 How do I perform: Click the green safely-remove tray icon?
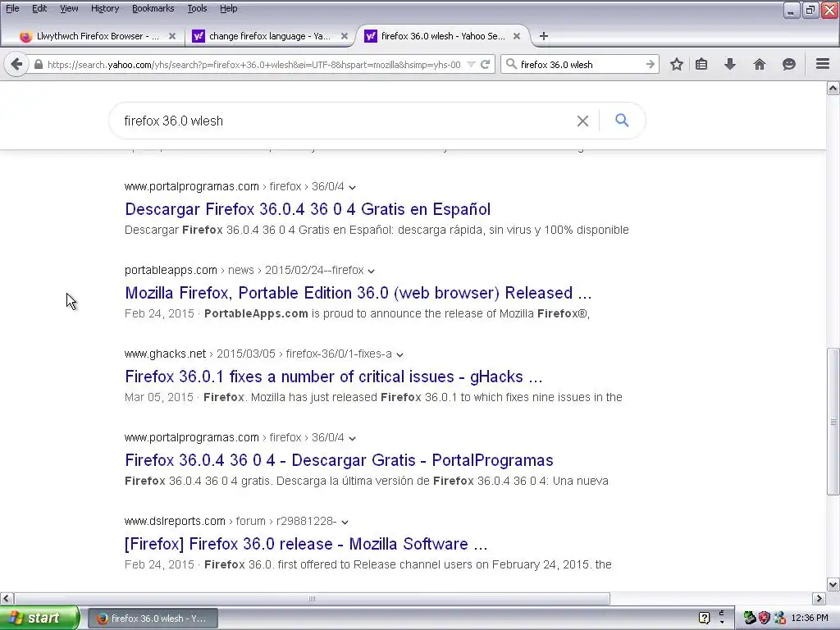(749, 618)
